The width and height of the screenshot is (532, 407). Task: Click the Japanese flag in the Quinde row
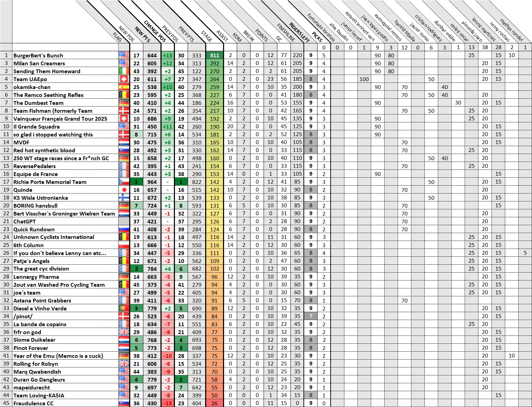click(124, 190)
